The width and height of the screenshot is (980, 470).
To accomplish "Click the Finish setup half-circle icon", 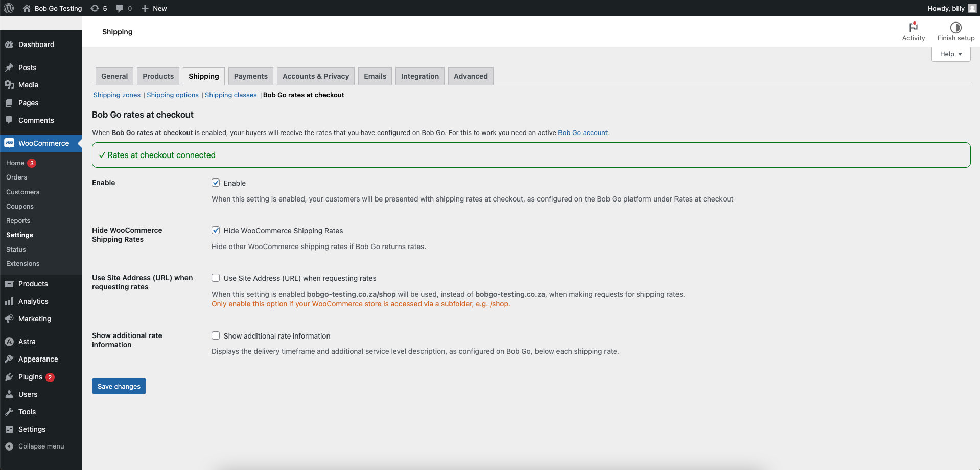I will [x=956, y=27].
